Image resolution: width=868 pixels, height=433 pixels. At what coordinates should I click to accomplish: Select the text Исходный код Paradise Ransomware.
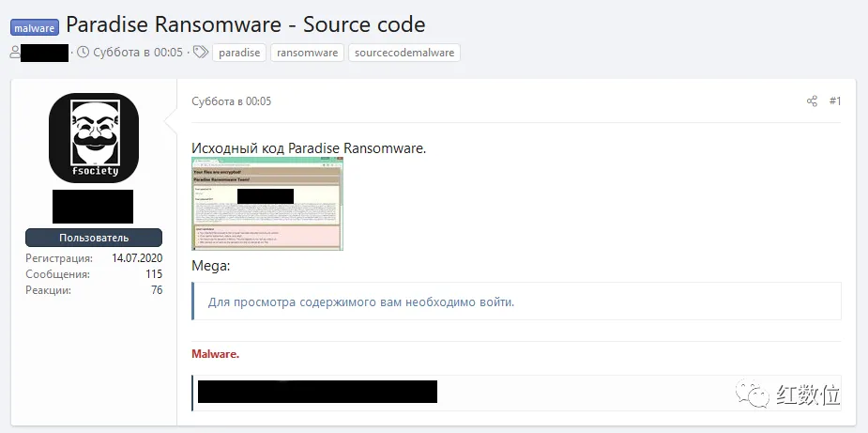(x=309, y=148)
